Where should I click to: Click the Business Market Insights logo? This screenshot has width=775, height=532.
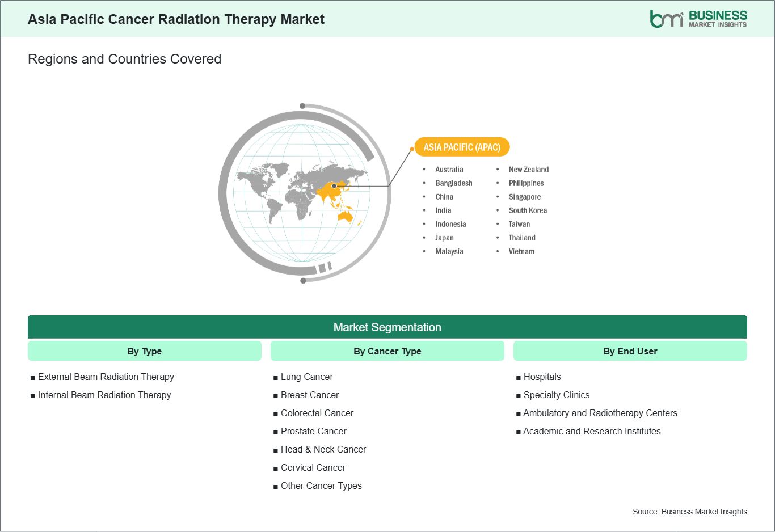click(x=698, y=19)
